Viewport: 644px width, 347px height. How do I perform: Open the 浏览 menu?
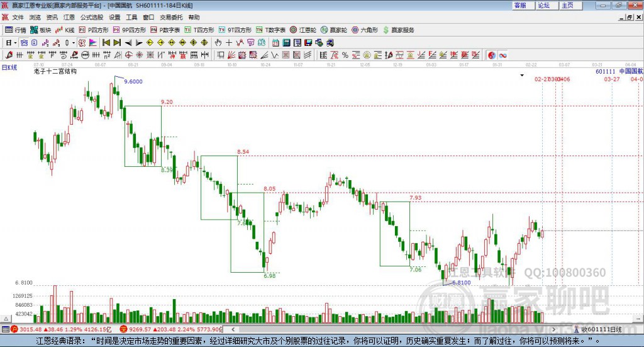[x=35, y=17]
